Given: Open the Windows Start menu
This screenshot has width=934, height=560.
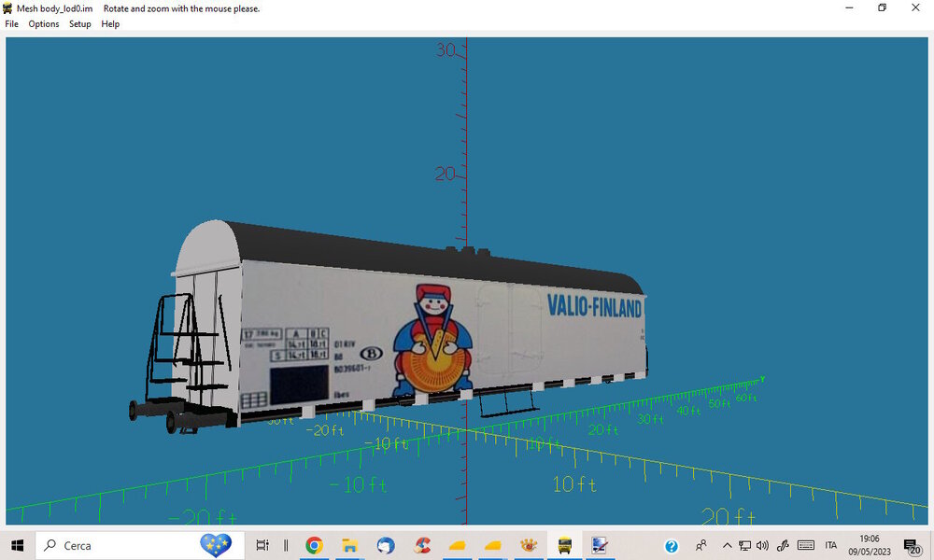Looking at the screenshot, I should (x=17, y=545).
